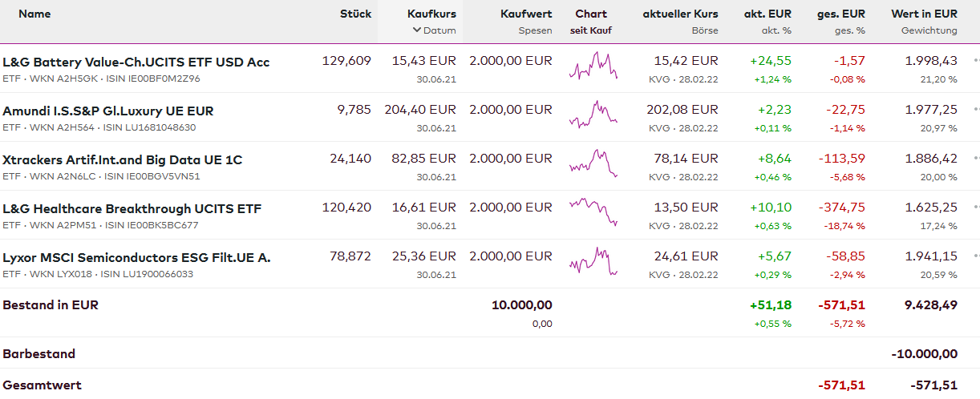Open more options for L&G Battery row

tap(976, 61)
